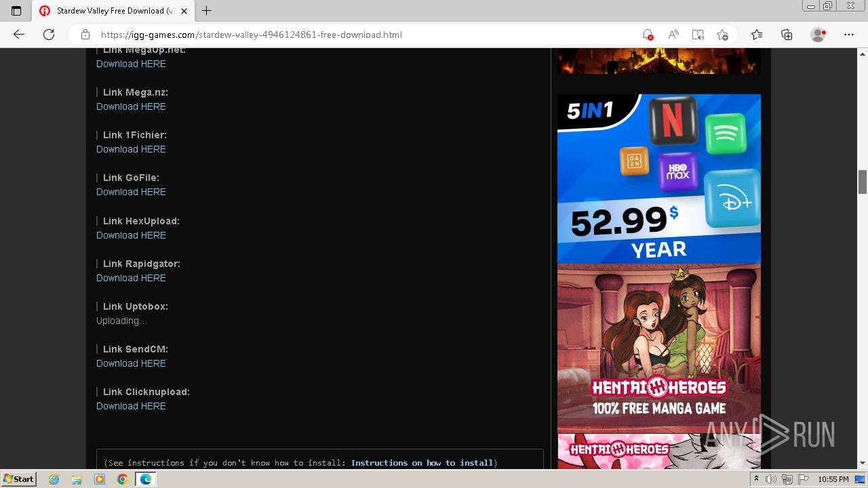Click Download HERE under Link Clicknupload
This screenshot has height=488, width=868.
point(131,406)
